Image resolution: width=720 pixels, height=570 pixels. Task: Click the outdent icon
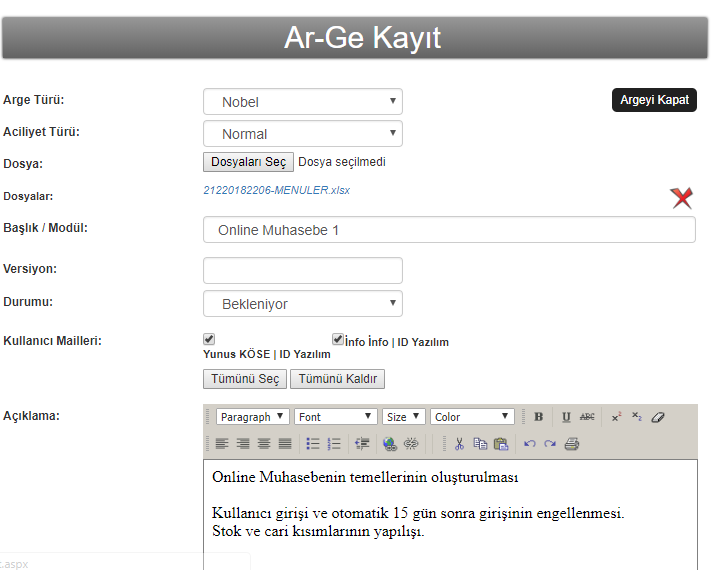pos(362,444)
